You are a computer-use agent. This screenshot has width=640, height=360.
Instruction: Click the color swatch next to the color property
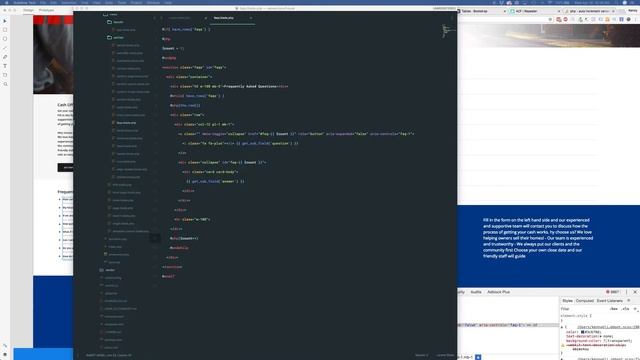pos(583,332)
